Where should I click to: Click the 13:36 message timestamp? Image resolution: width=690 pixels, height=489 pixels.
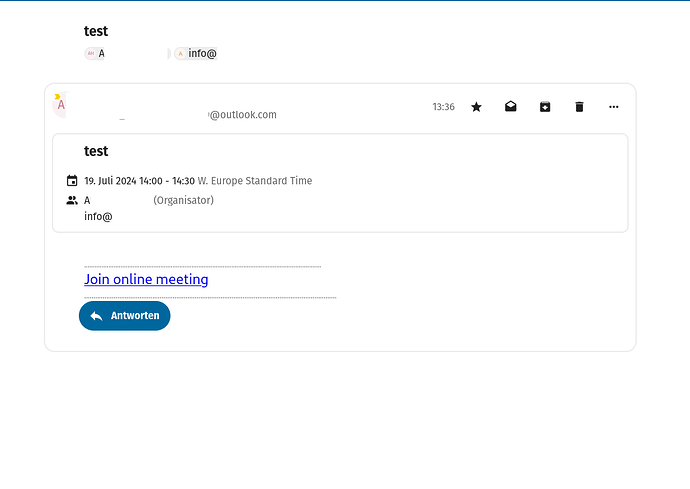(443, 107)
